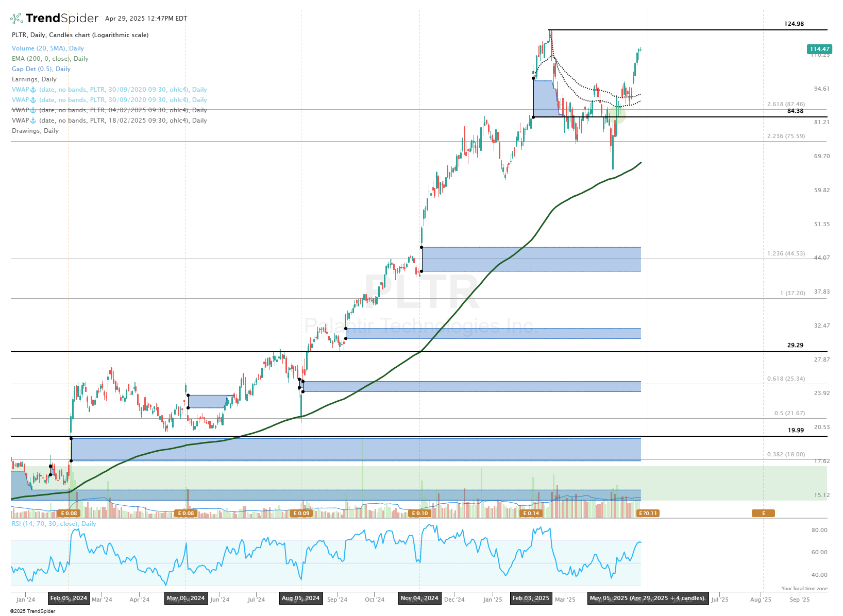Screen dimensions: 843x616
Task: Click price axis value 15.12
Action: (822, 495)
